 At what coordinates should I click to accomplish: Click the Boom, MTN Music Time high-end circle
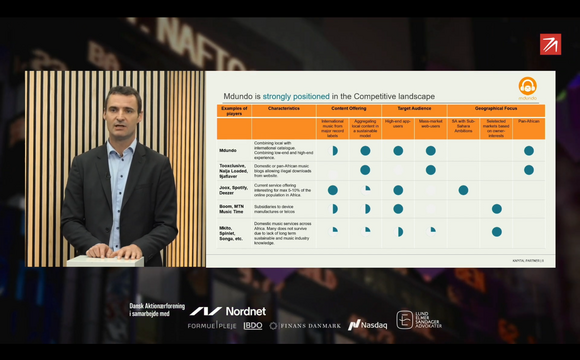click(x=398, y=209)
